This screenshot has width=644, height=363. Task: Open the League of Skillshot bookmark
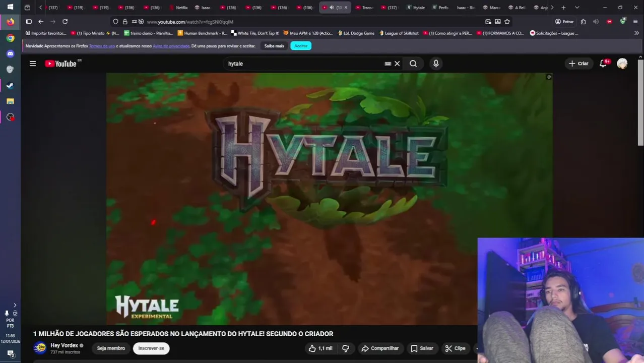[398, 33]
